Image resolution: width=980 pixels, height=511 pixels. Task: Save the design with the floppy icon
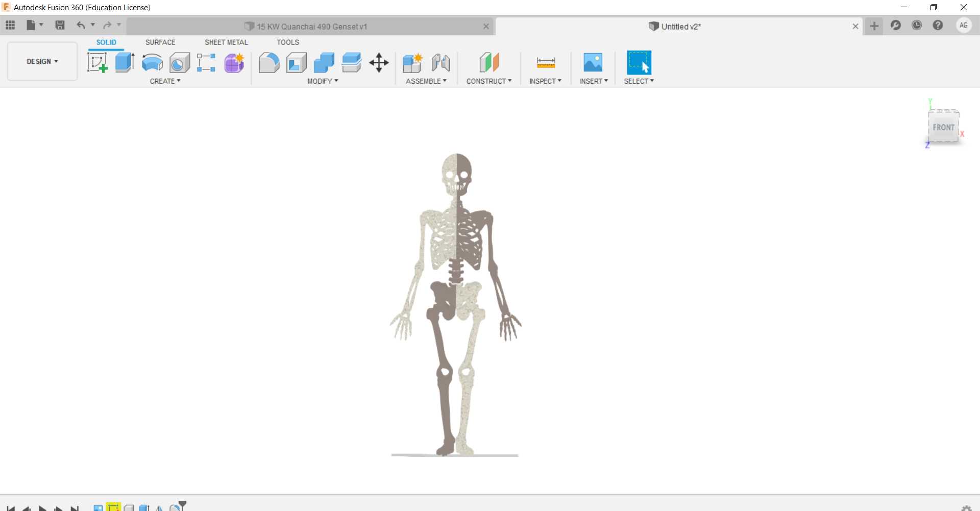pyautogui.click(x=60, y=25)
